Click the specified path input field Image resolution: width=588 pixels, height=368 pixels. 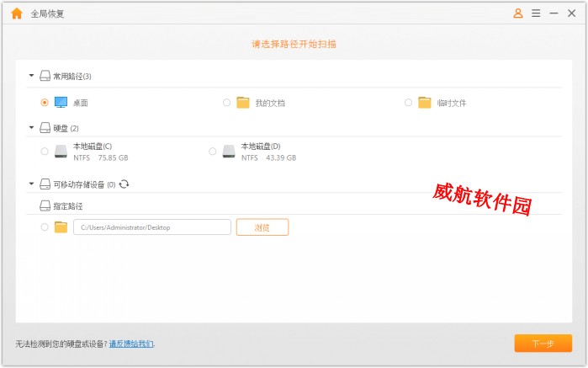pos(151,227)
